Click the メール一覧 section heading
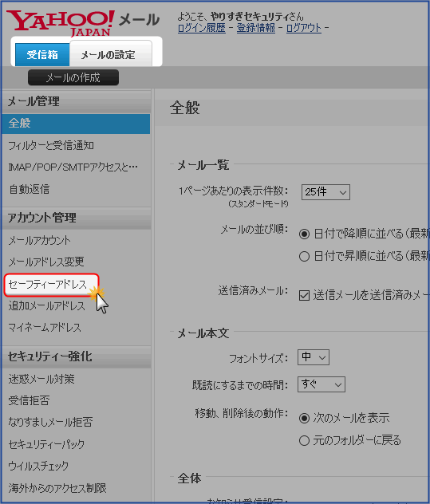Image resolution: width=430 pixels, height=504 pixels. tap(203, 165)
